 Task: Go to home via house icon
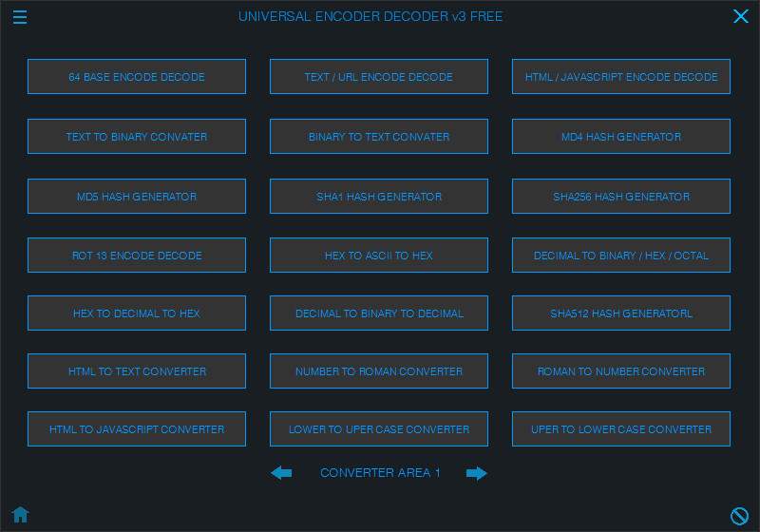pos(20,515)
